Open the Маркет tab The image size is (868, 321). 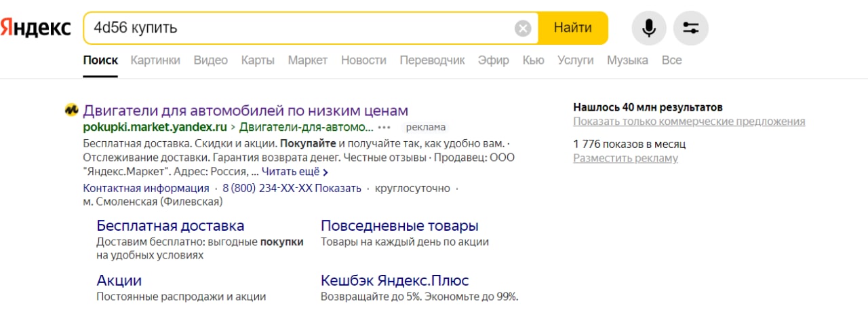308,60
